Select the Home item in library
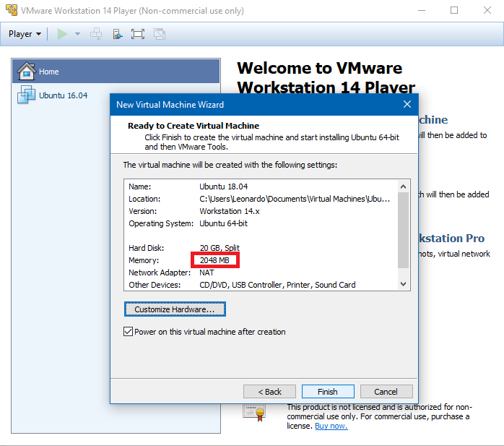 tap(116, 71)
